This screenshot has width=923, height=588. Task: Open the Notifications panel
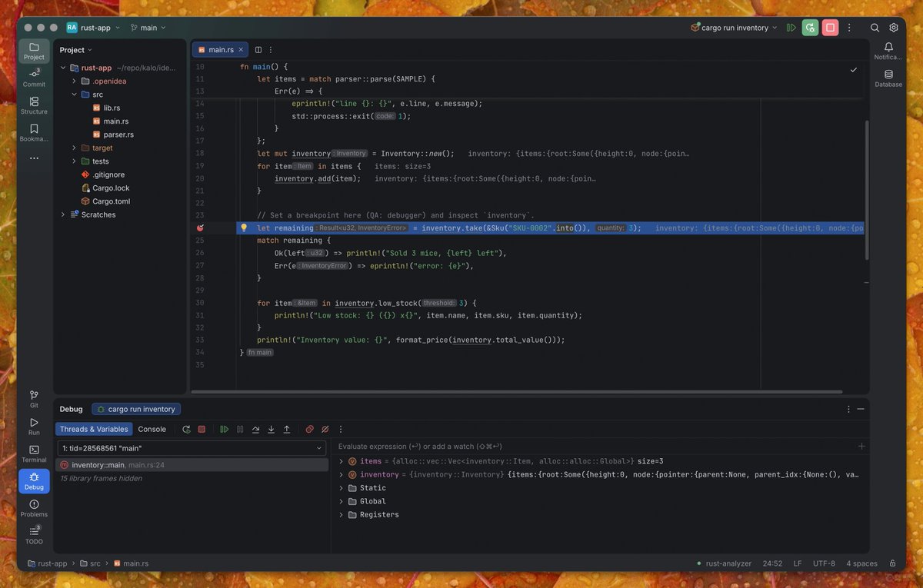pyautogui.click(x=888, y=51)
